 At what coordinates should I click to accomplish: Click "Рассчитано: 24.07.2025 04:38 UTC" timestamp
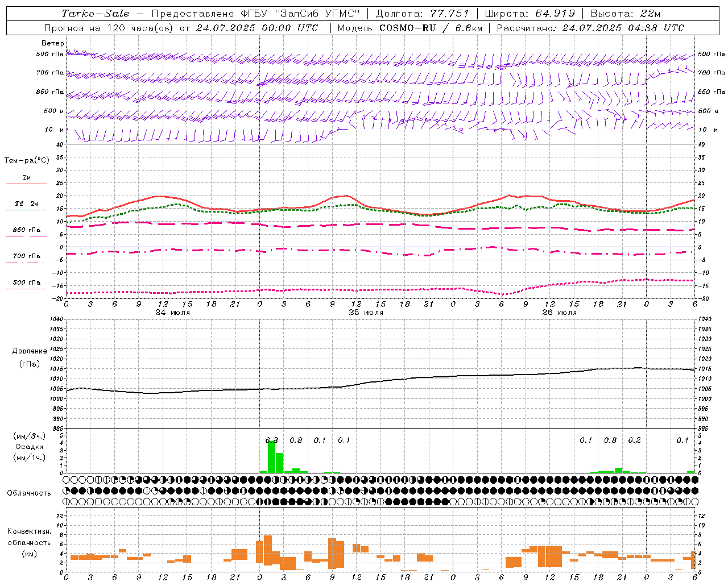tap(590, 28)
